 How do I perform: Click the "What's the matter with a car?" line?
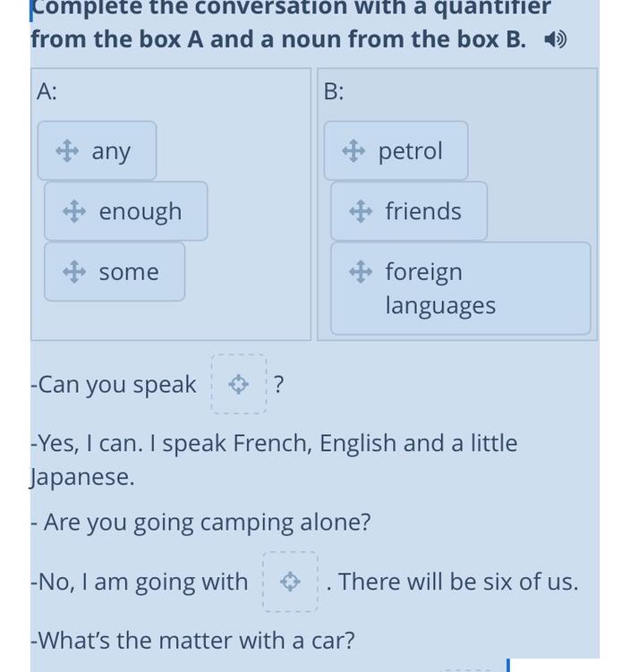pyautogui.click(x=192, y=641)
